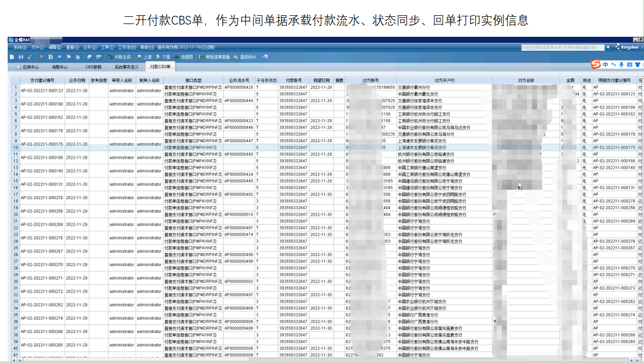Screen dimensions: 644x363
Task: Click 关联生成 toolbar button
Action: coord(119,57)
